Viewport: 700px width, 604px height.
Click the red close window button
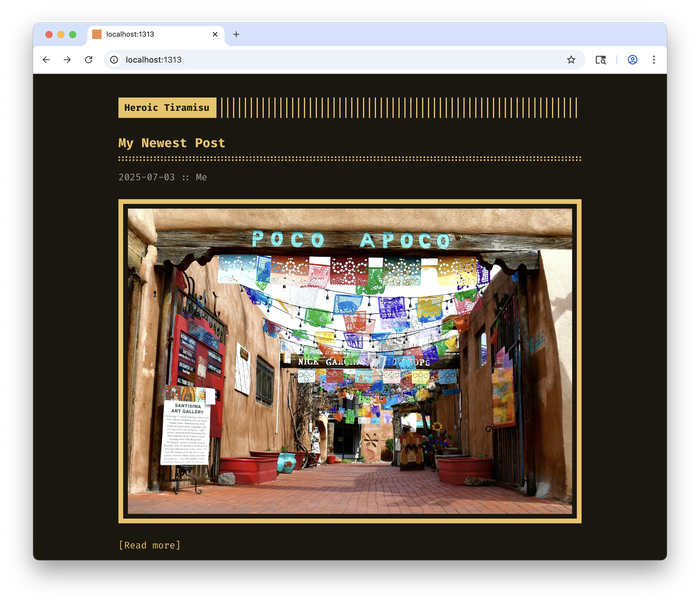49,34
